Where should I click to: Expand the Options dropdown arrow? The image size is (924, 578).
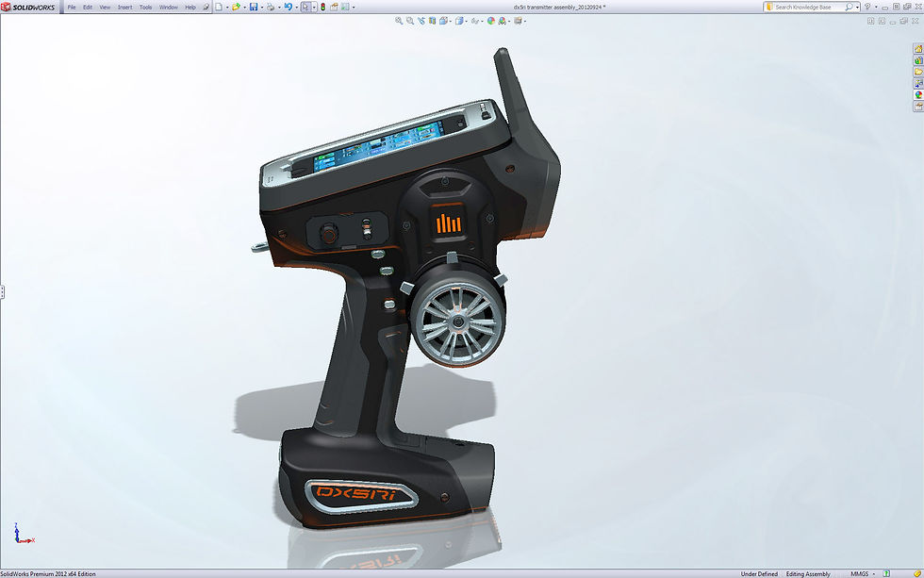click(354, 7)
